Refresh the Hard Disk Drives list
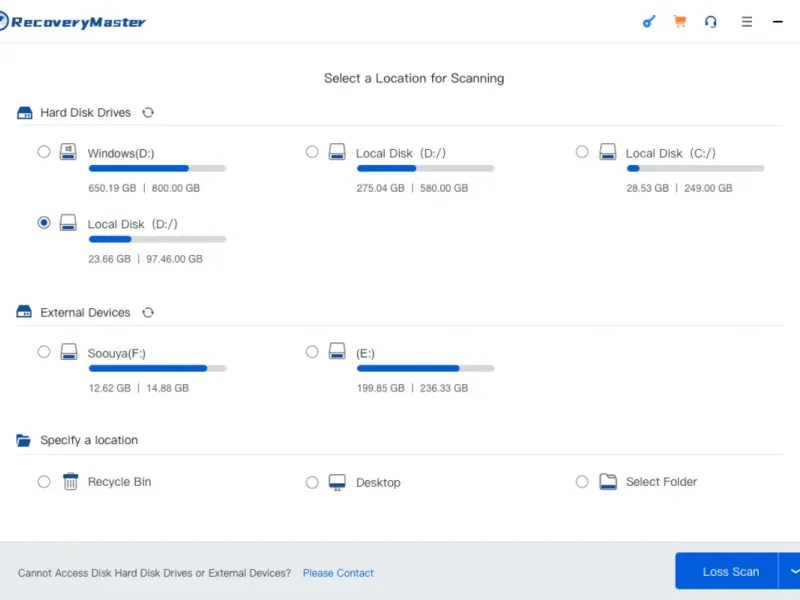The height and width of the screenshot is (600, 800). (x=148, y=113)
